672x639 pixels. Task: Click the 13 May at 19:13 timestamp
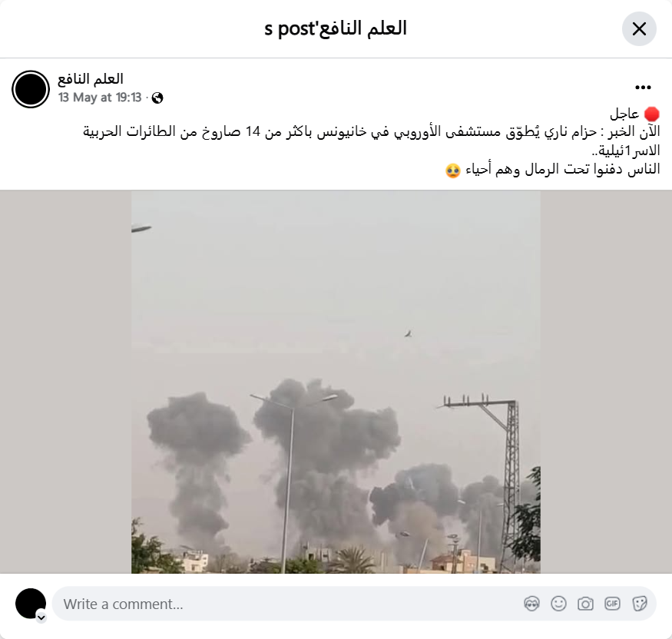click(100, 98)
